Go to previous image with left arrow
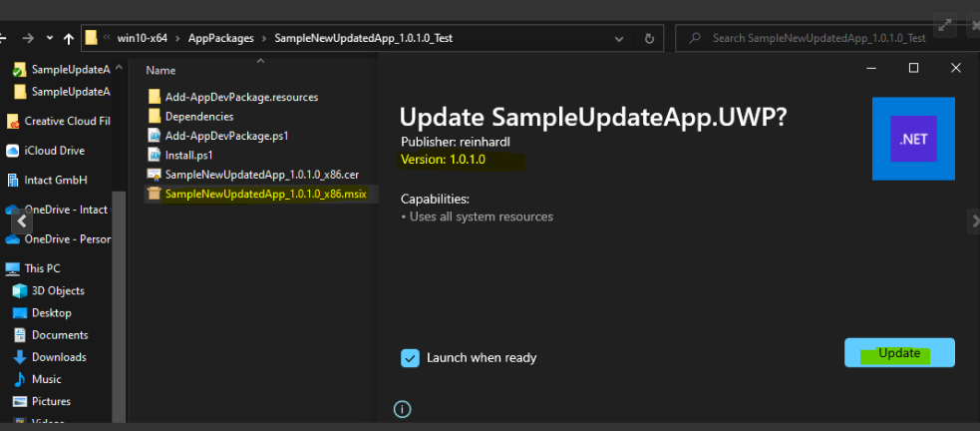Viewport: 980px width, 431px height. [x=22, y=220]
